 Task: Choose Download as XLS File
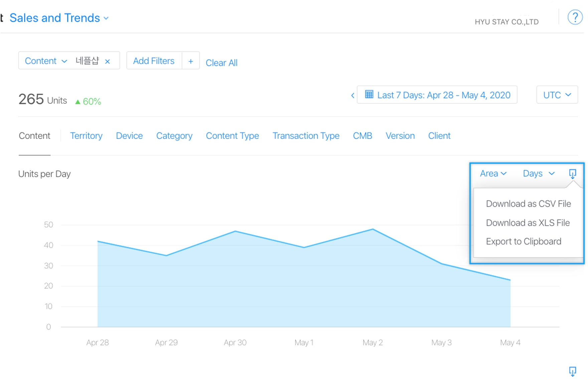pos(528,223)
